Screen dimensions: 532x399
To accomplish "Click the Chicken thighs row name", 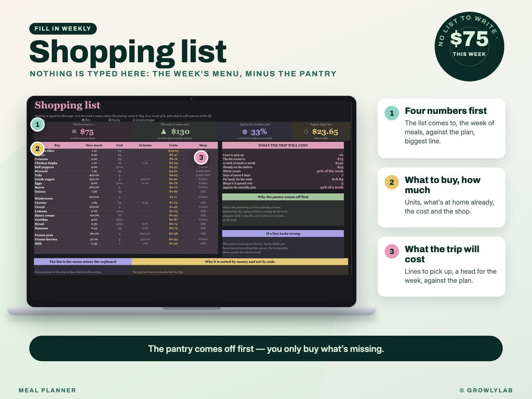I will coord(46,163).
